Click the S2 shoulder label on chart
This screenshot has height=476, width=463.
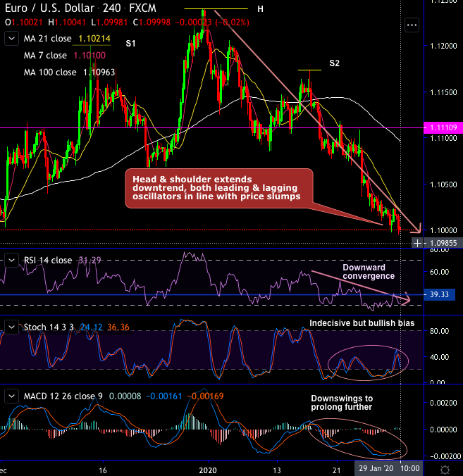[334, 63]
